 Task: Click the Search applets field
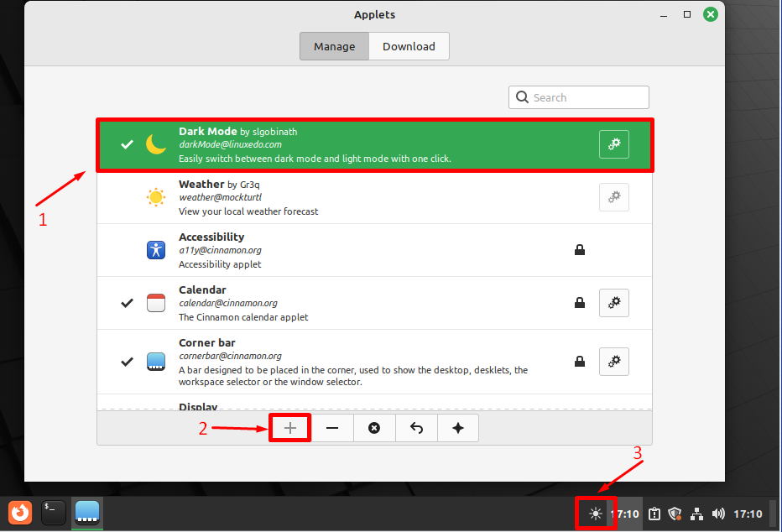click(587, 97)
